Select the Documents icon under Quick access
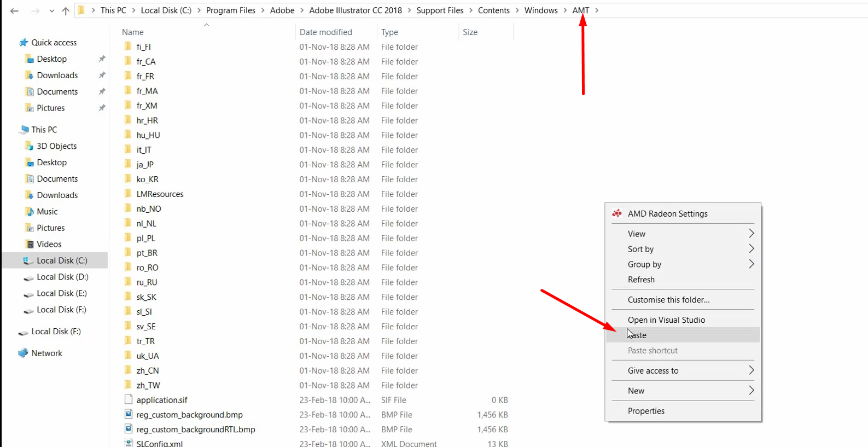Screen dimensions: 868x447 [x=30, y=92]
